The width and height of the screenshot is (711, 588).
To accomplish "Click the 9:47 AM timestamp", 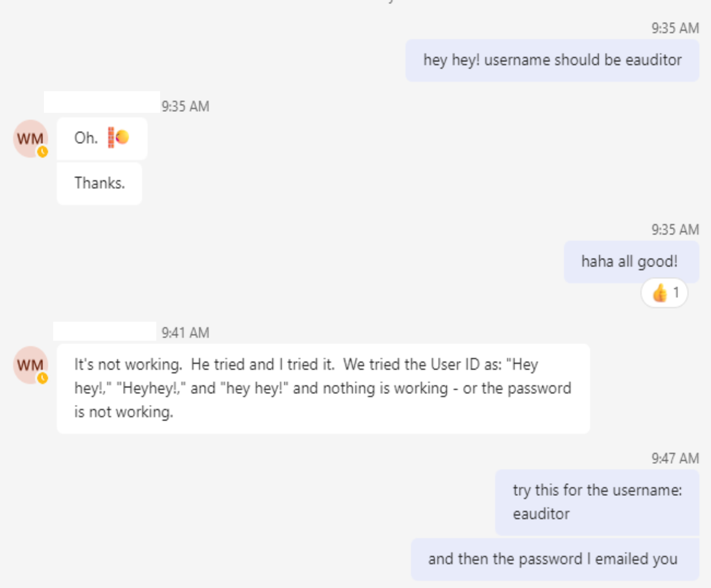I will (675, 458).
